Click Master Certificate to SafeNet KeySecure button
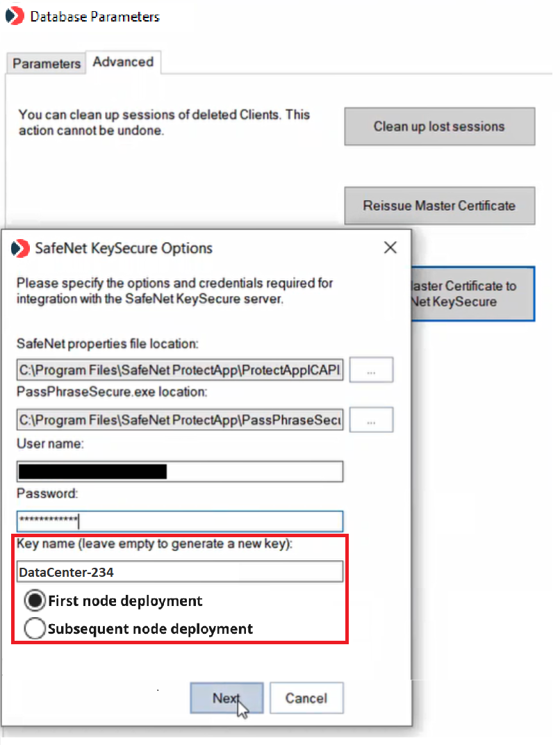Viewport: 560px width, 745px height. point(472,294)
